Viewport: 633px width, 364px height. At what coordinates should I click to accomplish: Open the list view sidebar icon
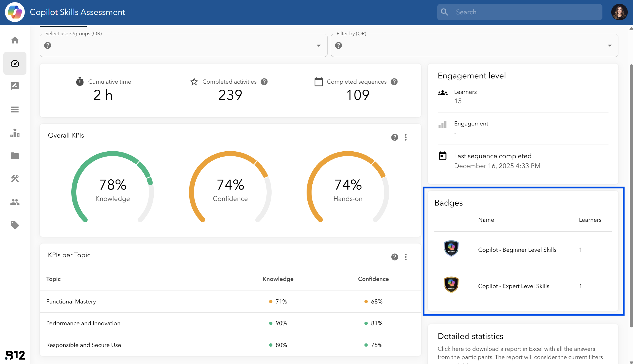15,110
